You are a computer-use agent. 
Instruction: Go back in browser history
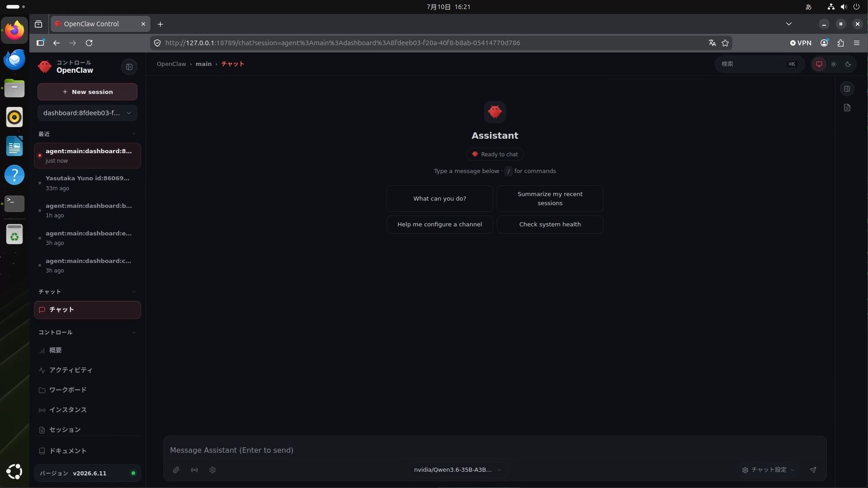point(57,43)
